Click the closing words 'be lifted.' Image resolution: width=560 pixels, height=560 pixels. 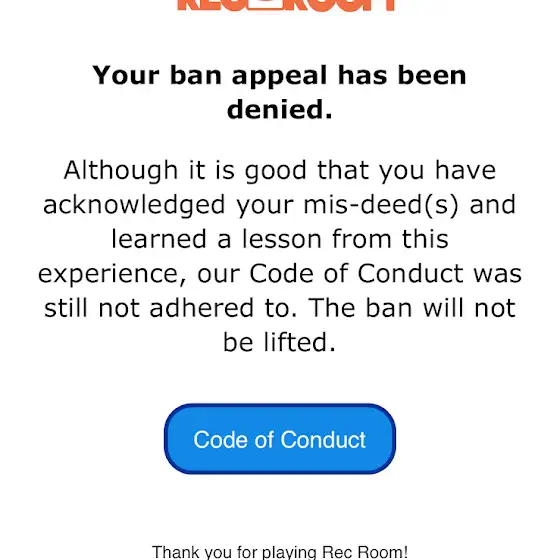click(x=280, y=342)
